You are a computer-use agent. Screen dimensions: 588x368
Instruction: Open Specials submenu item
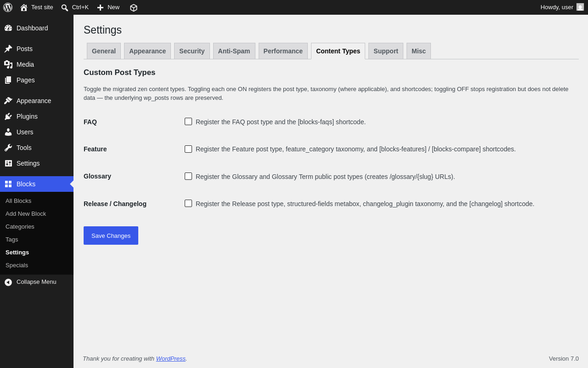pos(17,265)
